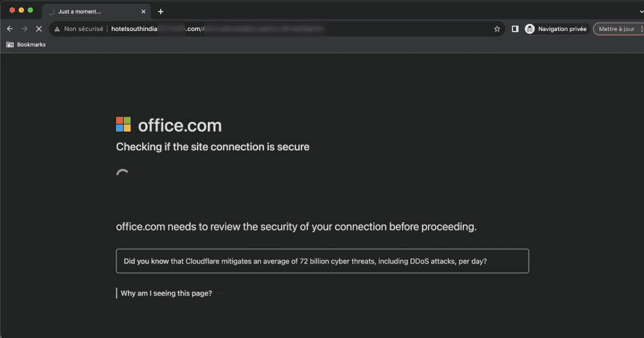Click the incognito Navigation privée icon
This screenshot has width=644, height=338.
pos(530,29)
